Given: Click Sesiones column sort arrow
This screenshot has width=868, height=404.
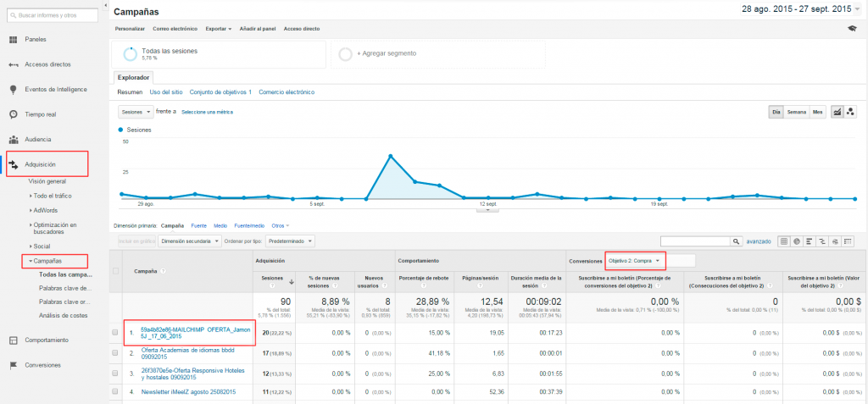Looking at the screenshot, I should (292, 282).
